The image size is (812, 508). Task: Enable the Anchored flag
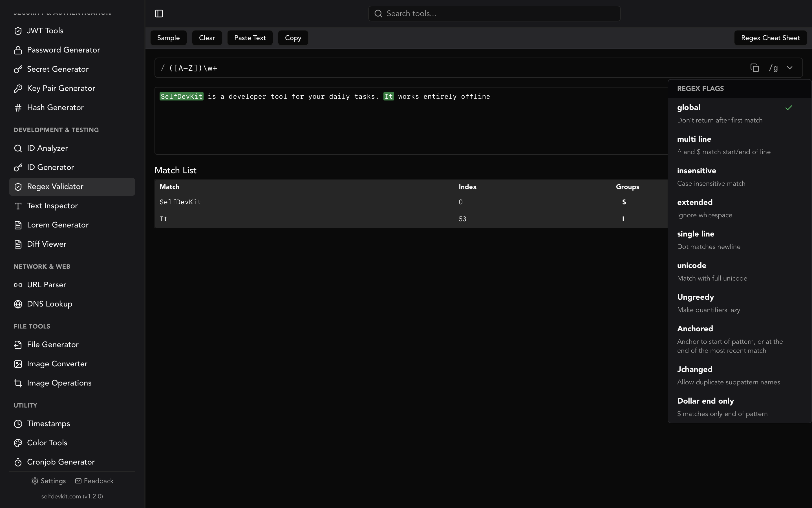click(740, 339)
